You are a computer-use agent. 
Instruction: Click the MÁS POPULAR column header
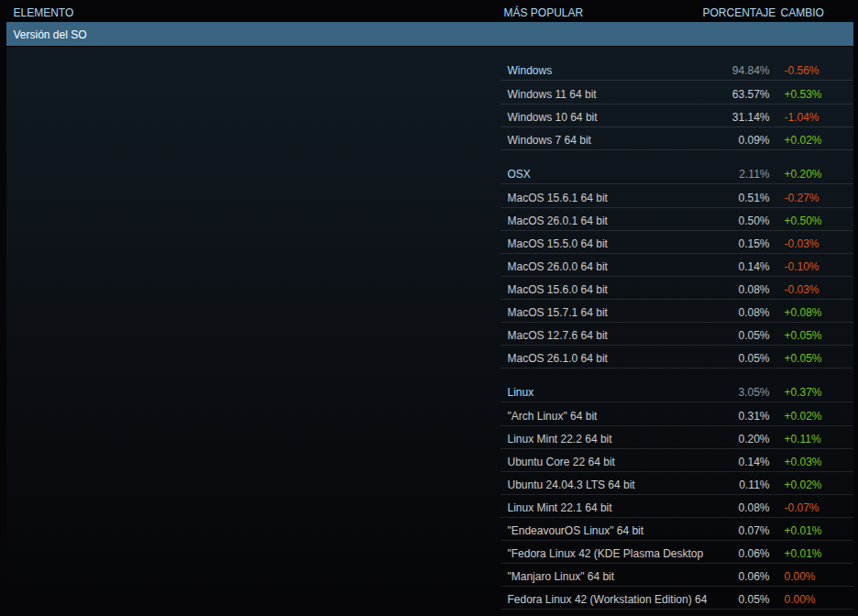pyautogui.click(x=543, y=13)
